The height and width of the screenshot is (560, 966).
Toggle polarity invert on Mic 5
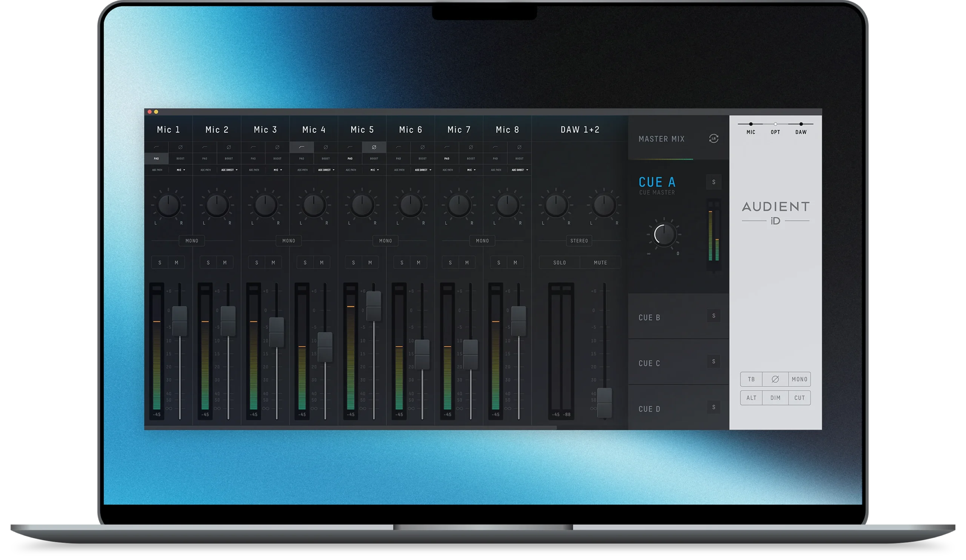click(x=375, y=147)
